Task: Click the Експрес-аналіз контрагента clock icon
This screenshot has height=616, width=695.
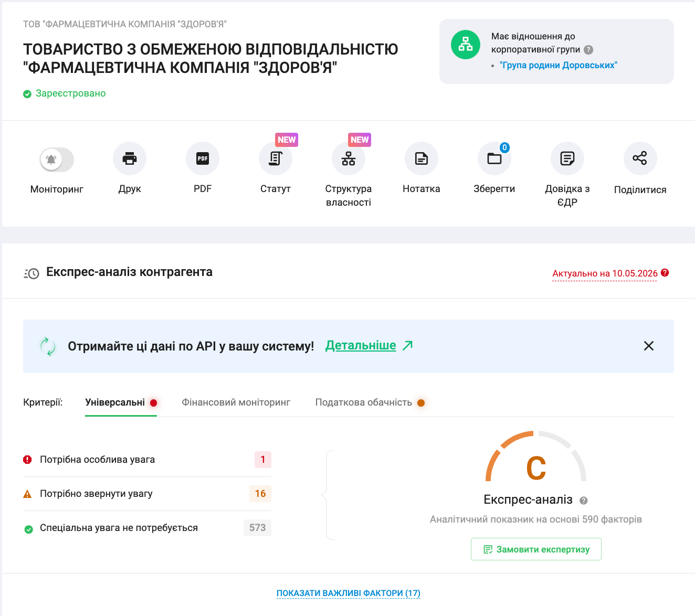Action: tap(31, 273)
